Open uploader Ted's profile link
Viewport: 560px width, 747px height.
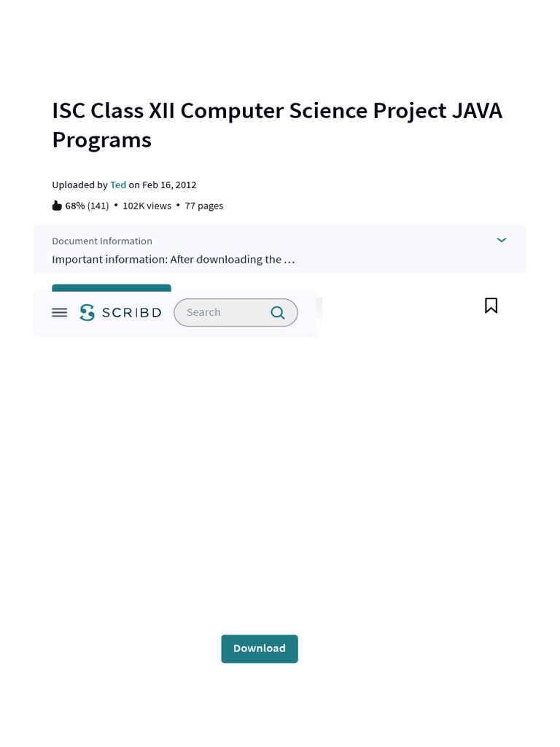point(118,185)
